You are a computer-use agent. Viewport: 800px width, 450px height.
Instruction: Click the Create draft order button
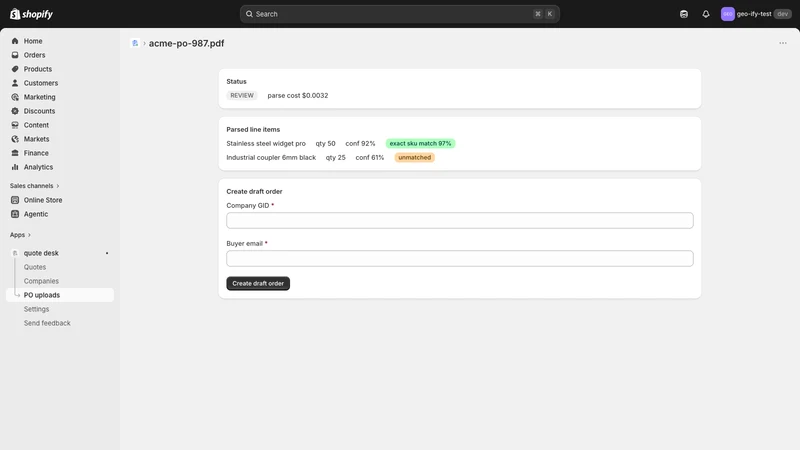[258, 283]
